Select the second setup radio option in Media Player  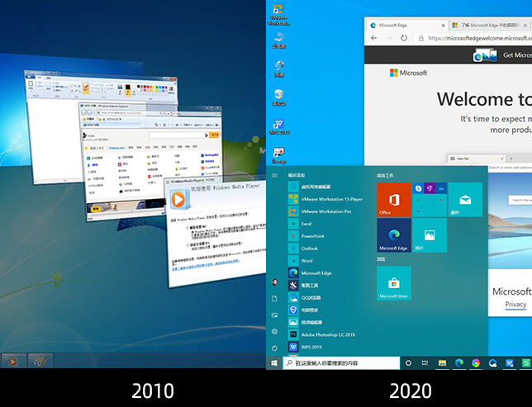pyautogui.click(x=188, y=244)
